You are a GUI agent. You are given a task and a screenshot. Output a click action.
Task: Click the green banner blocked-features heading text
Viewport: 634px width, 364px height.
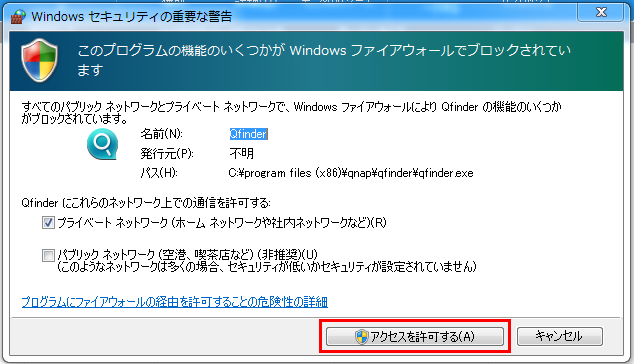coord(323,60)
